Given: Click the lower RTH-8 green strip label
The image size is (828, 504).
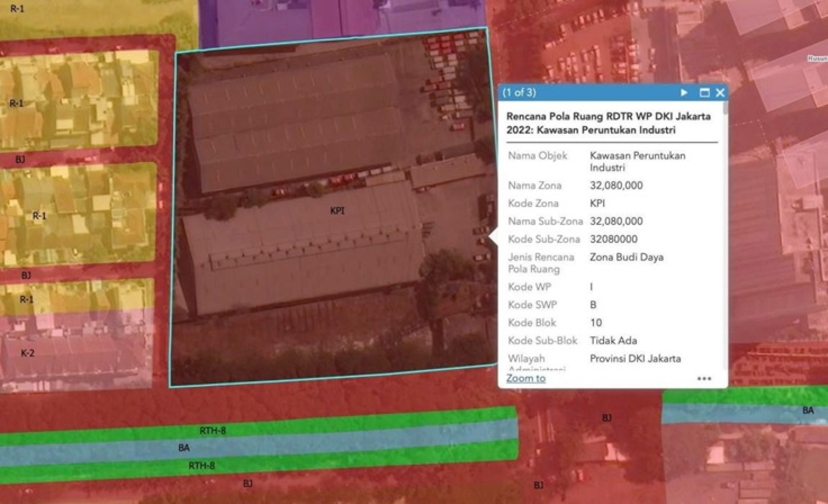Looking at the screenshot, I should (x=201, y=466).
